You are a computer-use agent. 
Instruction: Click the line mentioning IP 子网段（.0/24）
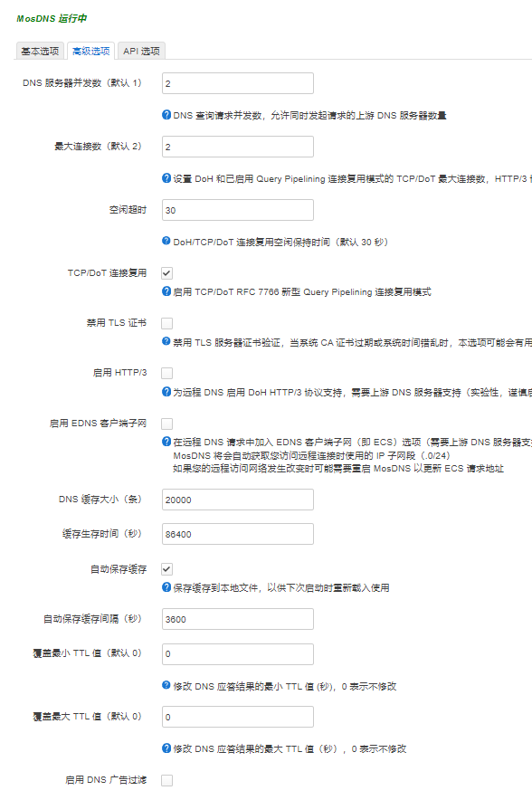pyautogui.click(x=311, y=455)
